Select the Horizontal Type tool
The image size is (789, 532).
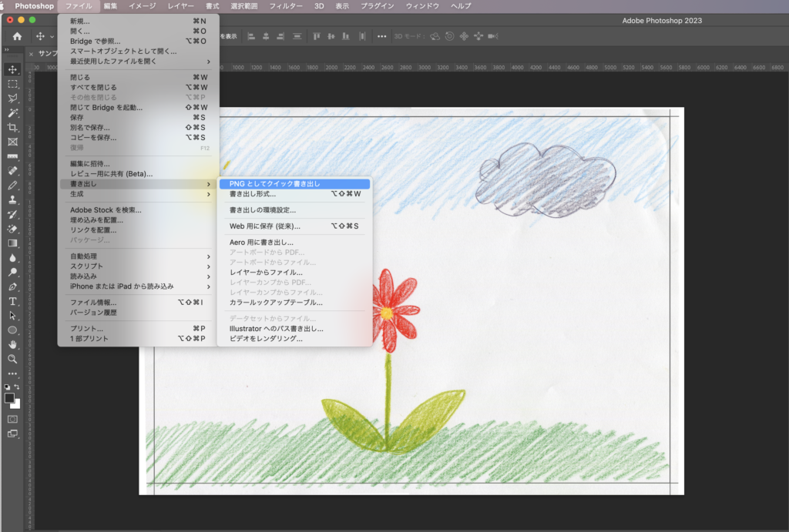(x=12, y=301)
